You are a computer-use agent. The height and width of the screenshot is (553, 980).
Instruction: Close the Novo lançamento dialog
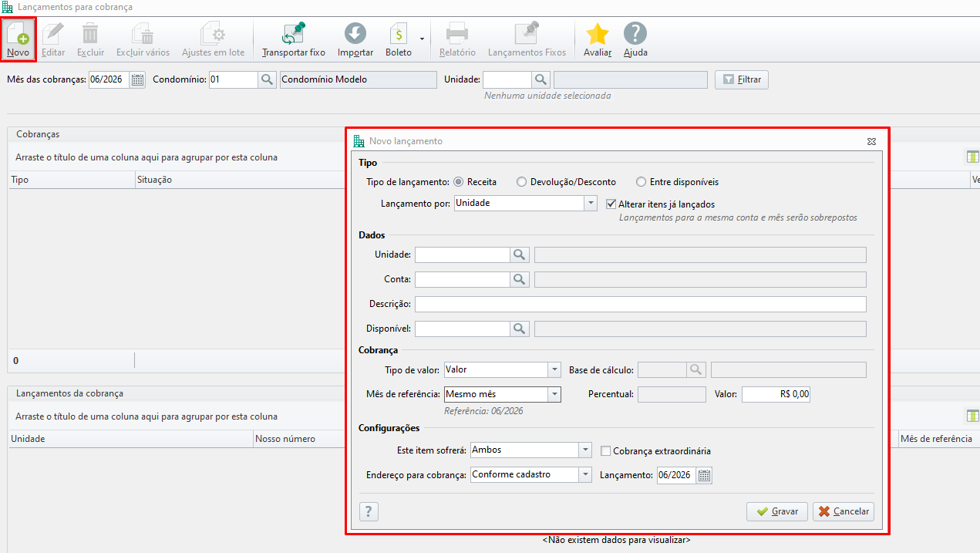[x=871, y=141]
